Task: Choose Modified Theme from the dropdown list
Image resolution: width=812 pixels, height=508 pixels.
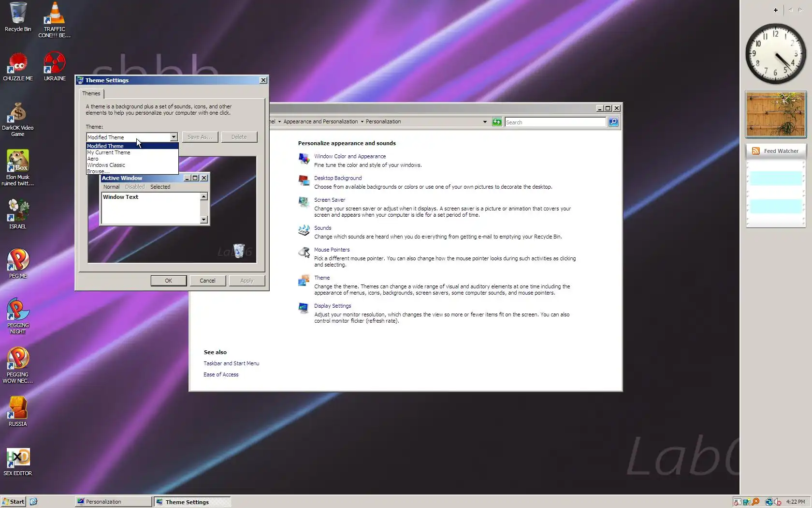Action: pyautogui.click(x=132, y=146)
